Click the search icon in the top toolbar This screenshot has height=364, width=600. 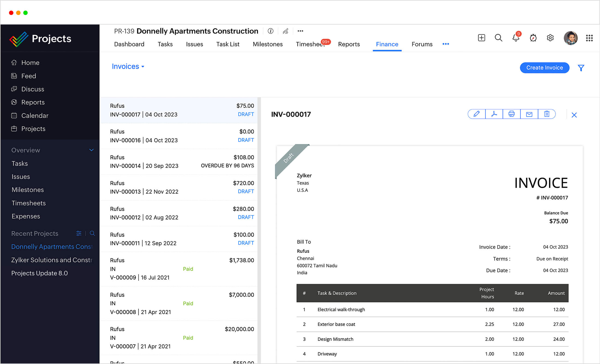[498, 37]
